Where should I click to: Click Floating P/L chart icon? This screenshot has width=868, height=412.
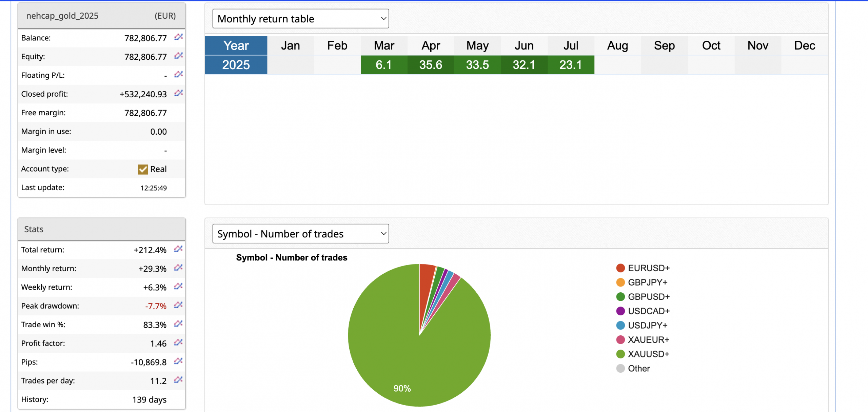pos(178,74)
